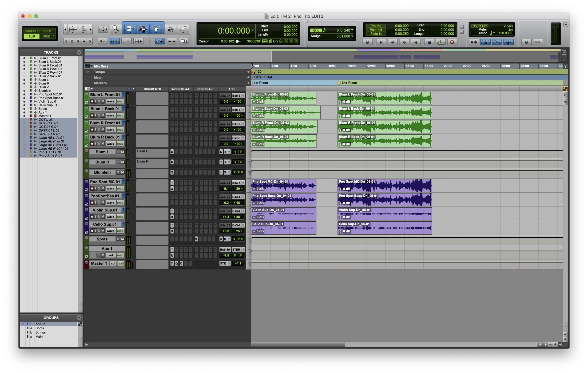Screen dimensions: 588x373
Task: Enable Spot edit mode
Action: click(47, 31)
